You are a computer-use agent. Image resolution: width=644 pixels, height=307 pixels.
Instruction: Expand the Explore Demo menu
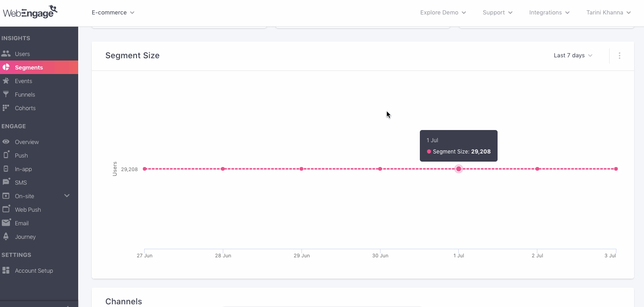(x=442, y=13)
